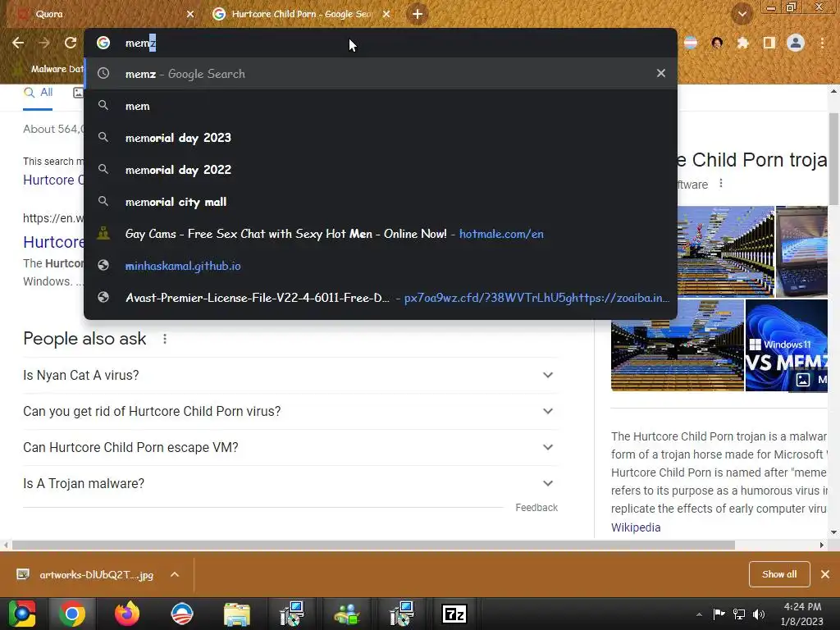
Task: Expand 'Is A Trojan malware?' question
Action: [290, 483]
